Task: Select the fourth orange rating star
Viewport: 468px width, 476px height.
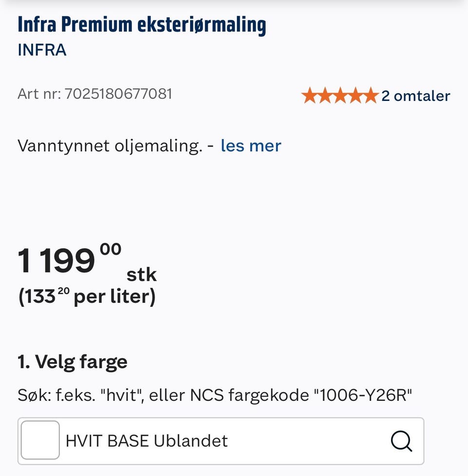Action: pos(356,95)
